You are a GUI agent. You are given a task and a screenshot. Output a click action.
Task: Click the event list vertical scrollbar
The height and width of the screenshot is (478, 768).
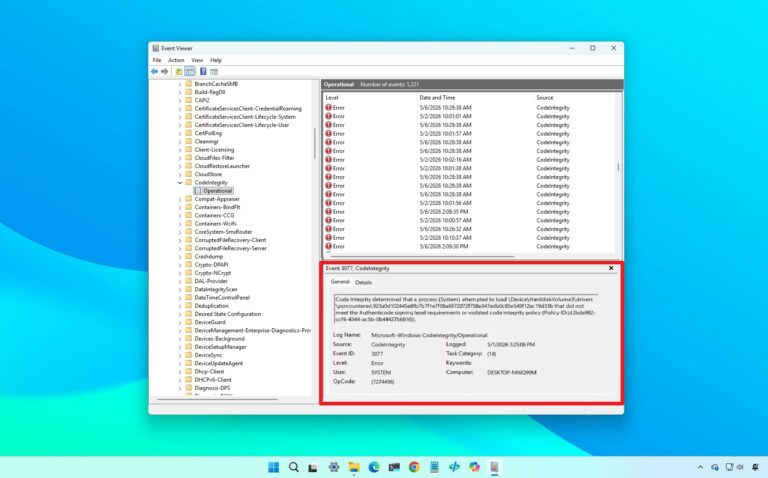click(x=618, y=167)
